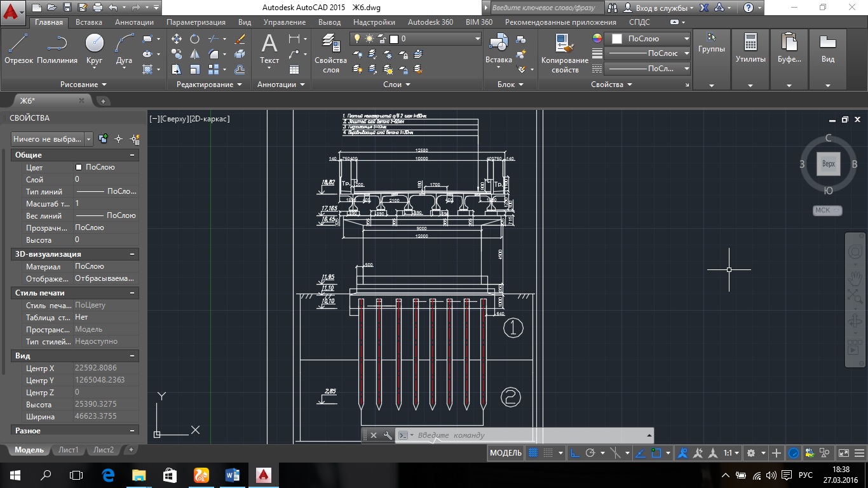Expand the Слои panel
868x488 pixels.
click(x=397, y=85)
